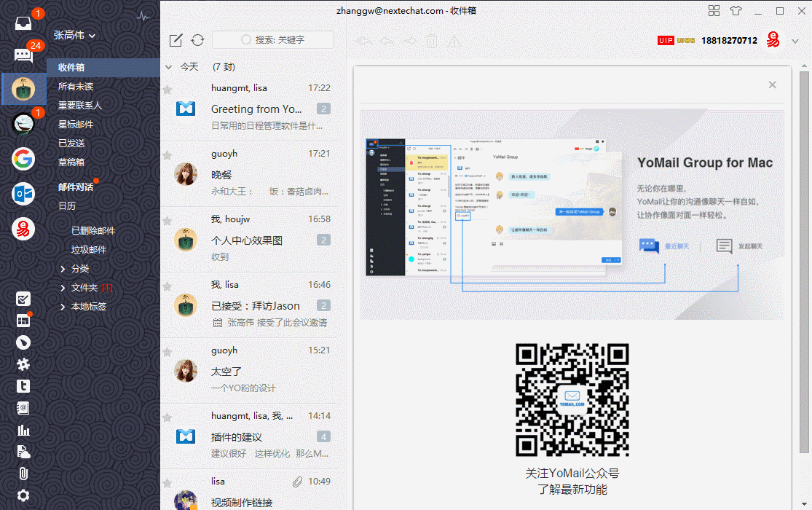Compose a new email
The height and width of the screenshot is (510, 812).
pos(176,40)
